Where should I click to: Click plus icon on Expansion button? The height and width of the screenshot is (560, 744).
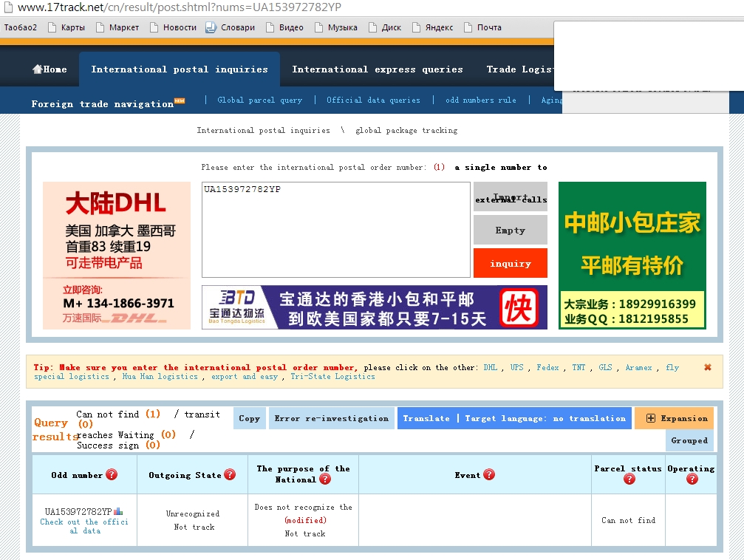point(650,418)
